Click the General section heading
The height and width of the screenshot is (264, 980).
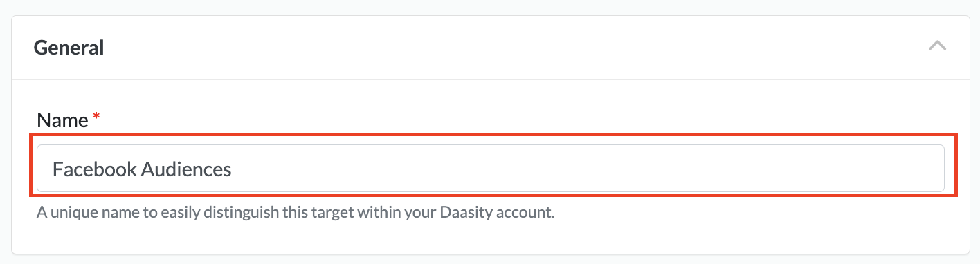[69, 48]
